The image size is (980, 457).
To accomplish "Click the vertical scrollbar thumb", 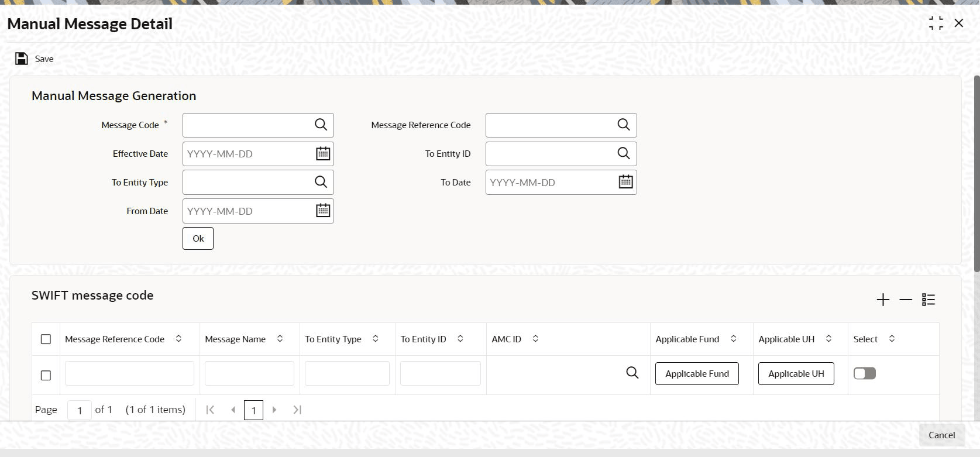I will [976, 173].
